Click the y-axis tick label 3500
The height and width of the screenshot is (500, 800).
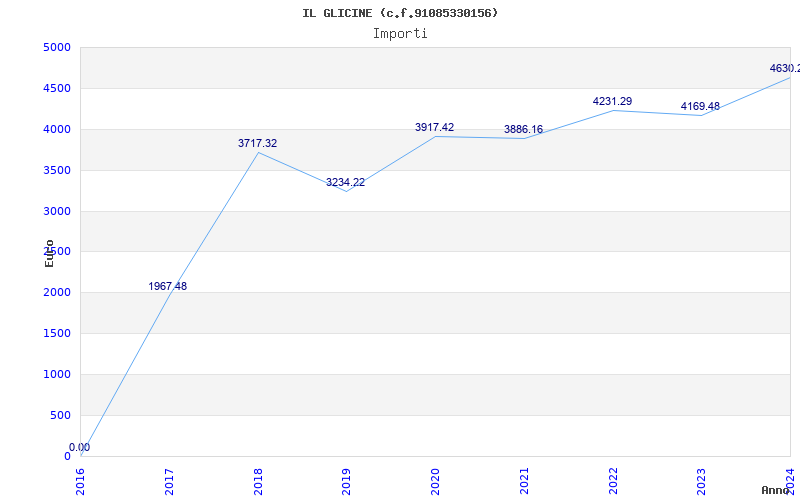57,170
